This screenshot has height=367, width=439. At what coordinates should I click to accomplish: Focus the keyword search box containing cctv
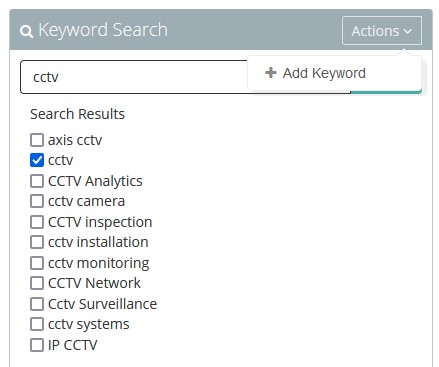(135, 77)
